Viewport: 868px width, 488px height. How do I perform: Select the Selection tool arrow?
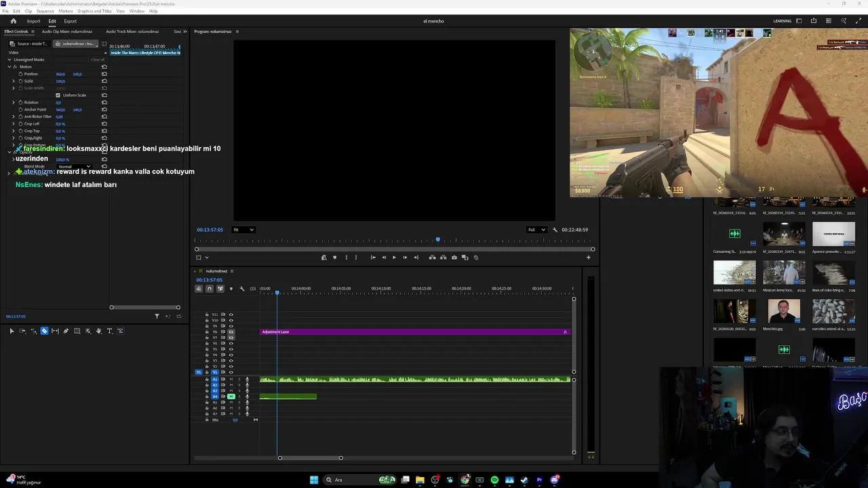point(12,331)
